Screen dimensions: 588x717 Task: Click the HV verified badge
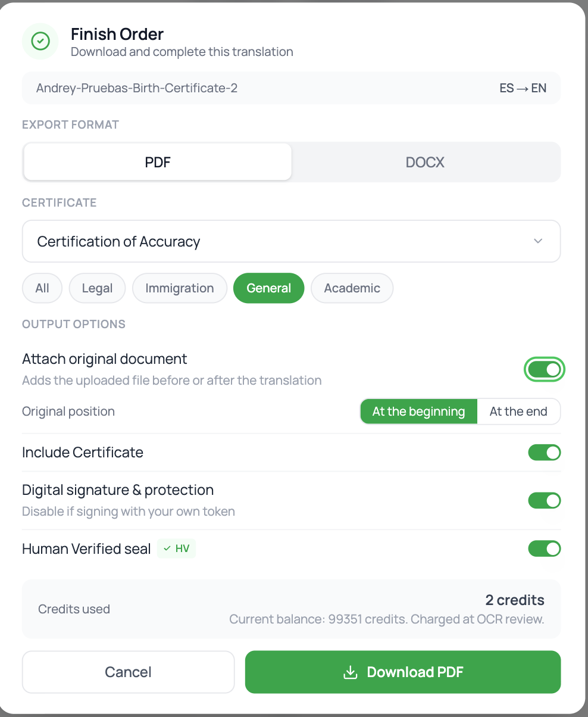[177, 548]
